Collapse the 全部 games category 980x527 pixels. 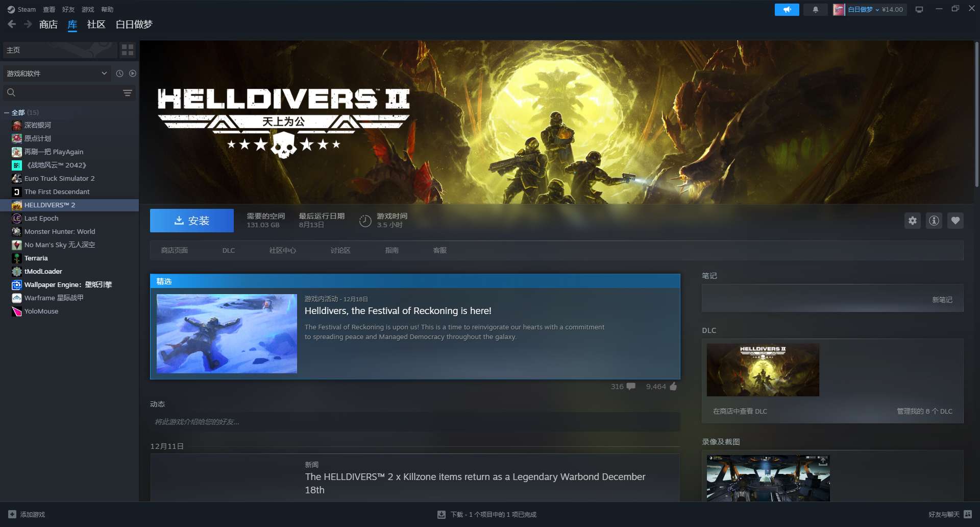pyautogui.click(x=7, y=112)
